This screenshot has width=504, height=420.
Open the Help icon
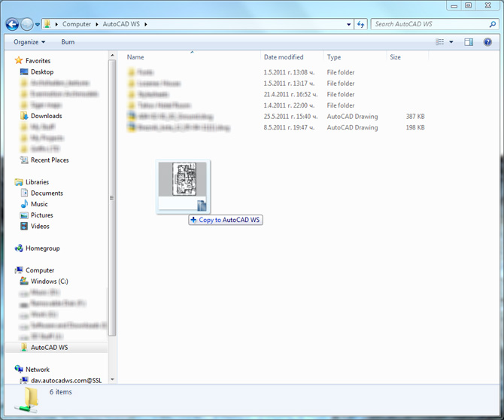point(487,42)
